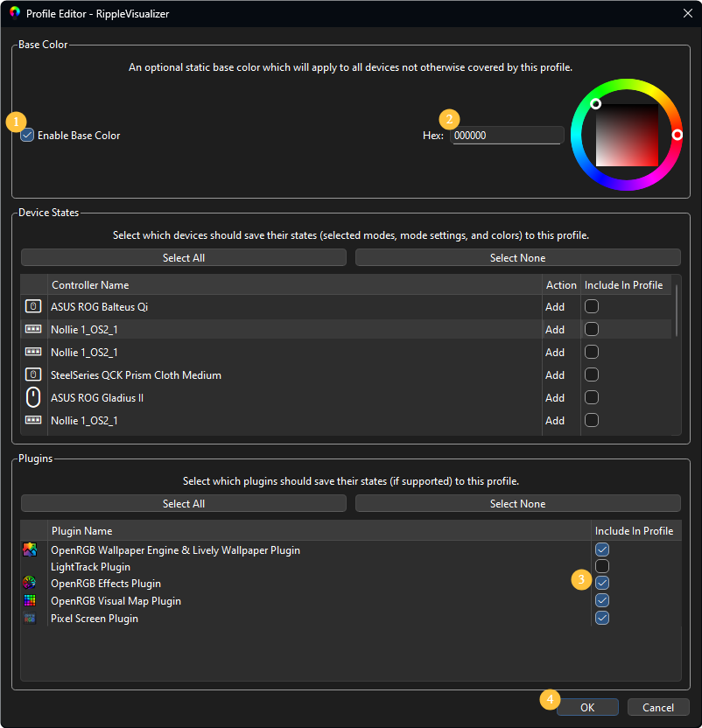Click the device list vertical scrollbar
The width and height of the screenshot is (702, 728).
point(677,311)
